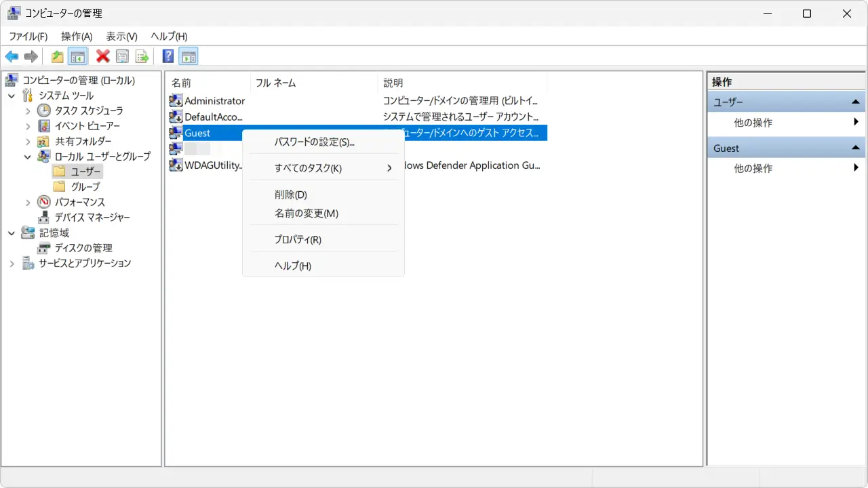Collapse the ユーザー section in Actions pane

856,102
